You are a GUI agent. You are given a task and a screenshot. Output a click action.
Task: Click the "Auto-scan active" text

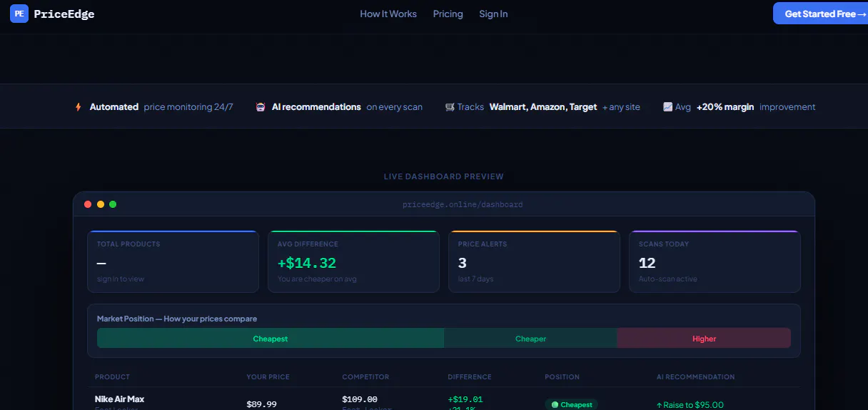(x=668, y=279)
